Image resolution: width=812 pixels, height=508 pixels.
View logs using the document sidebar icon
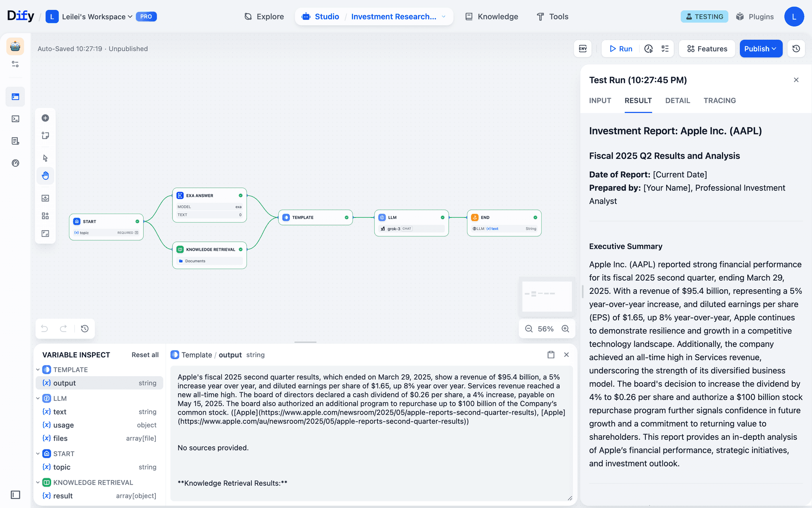click(x=15, y=140)
